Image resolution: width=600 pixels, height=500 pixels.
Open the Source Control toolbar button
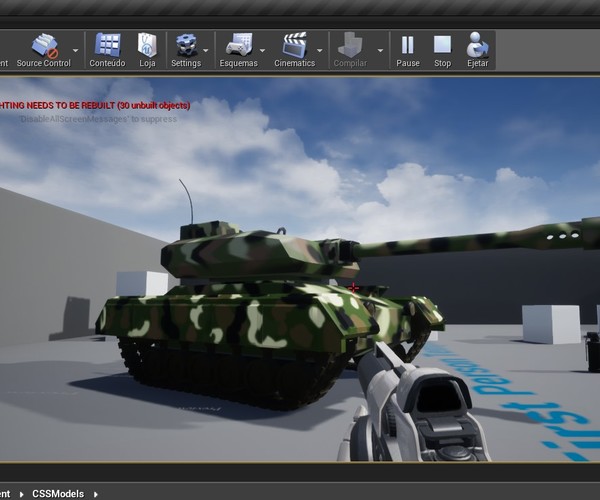pyautogui.click(x=44, y=50)
